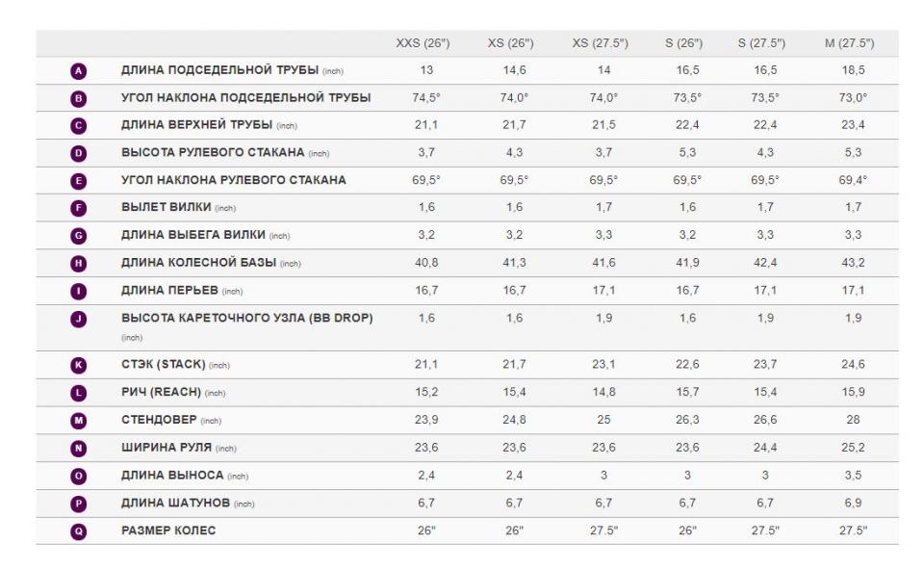
Task: Select the purple E circle icon
Action: [x=78, y=181]
